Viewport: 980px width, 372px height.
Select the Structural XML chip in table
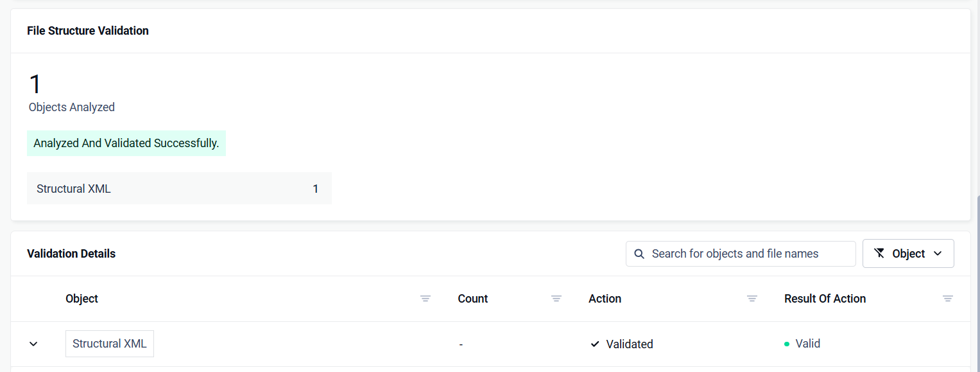pos(110,344)
